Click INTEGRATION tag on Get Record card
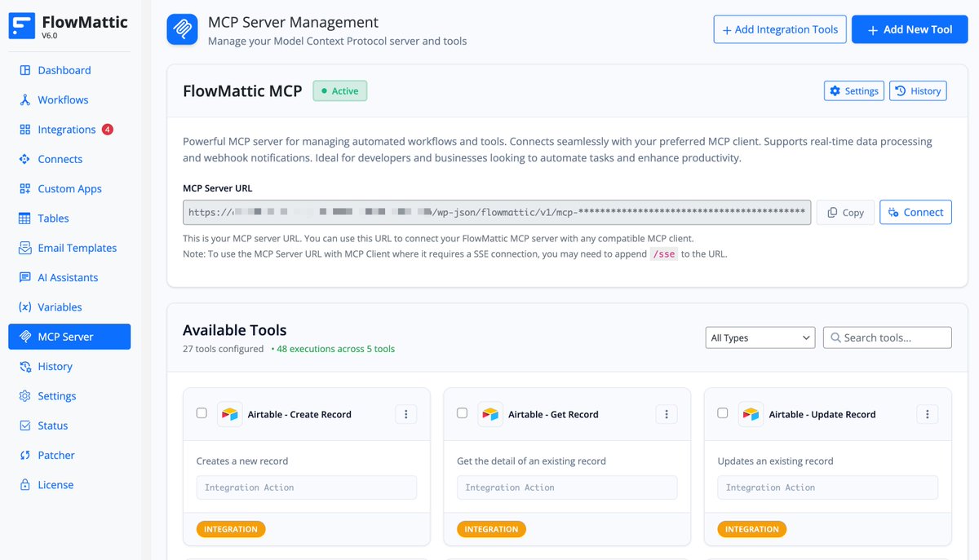The height and width of the screenshot is (560, 979). pyautogui.click(x=491, y=529)
